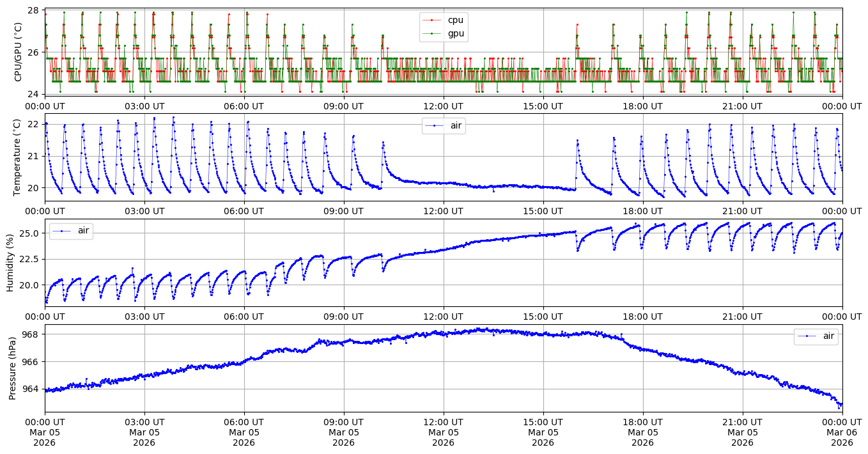Viewport: 868px width, 454px height.
Task: Click the 22 tick on Temperature axis
Action: [x=33, y=123]
